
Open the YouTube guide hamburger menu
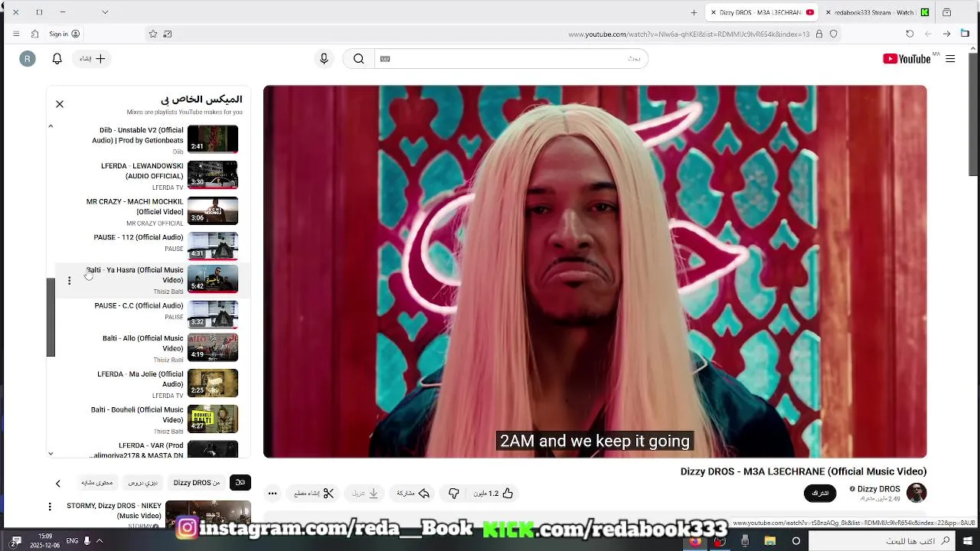(x=950, y=59)
